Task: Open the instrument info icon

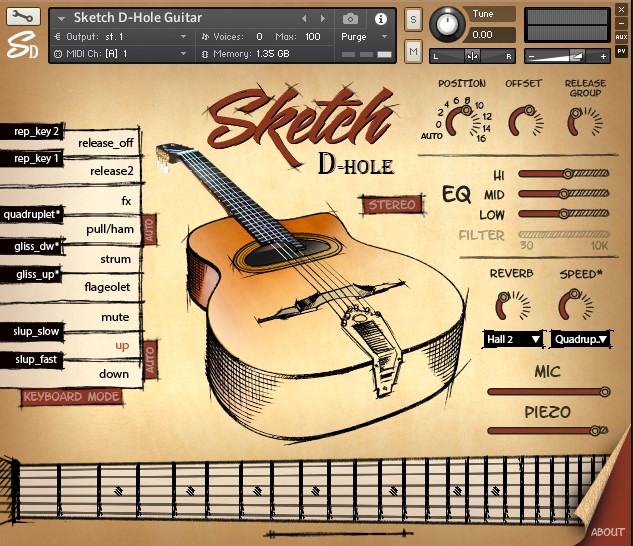Action: click(381, 19)
